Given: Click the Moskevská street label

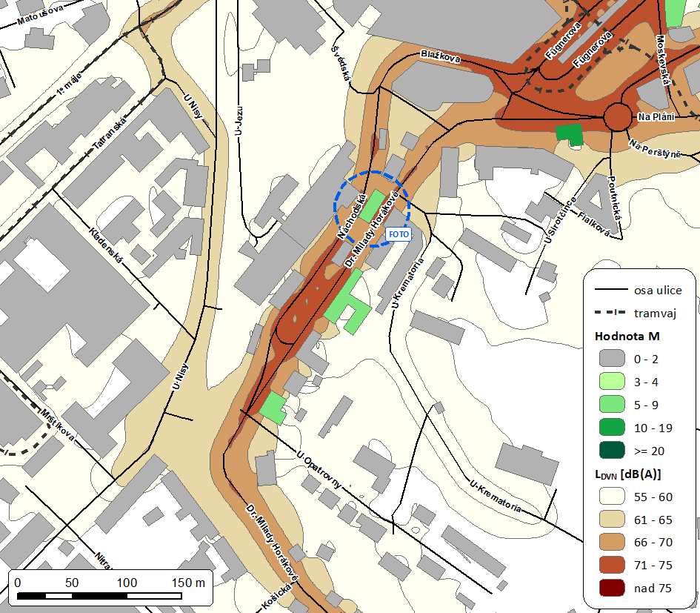Looking at the screenshot, I should [664, 60].
